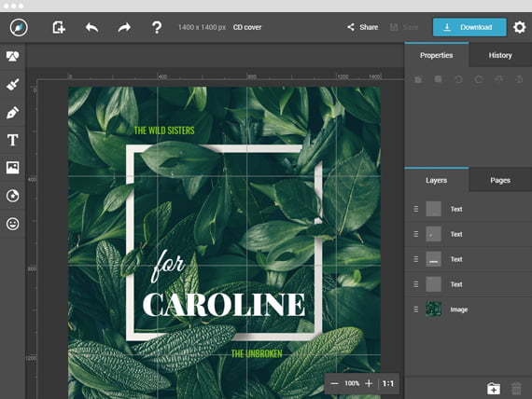Reset zoom with the 1:1 button
Image resolution: width=532 pixels, height=399 pixels.
coord(388,383)
